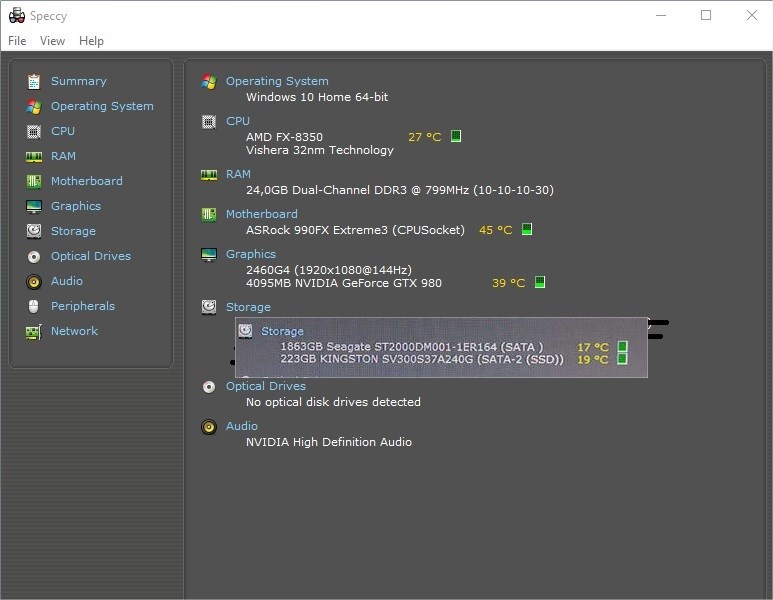Click the Network card icon in the sidebar
The width and height of the screenshot is (773, 600).
pyautogui.click(x=34, y=332)
